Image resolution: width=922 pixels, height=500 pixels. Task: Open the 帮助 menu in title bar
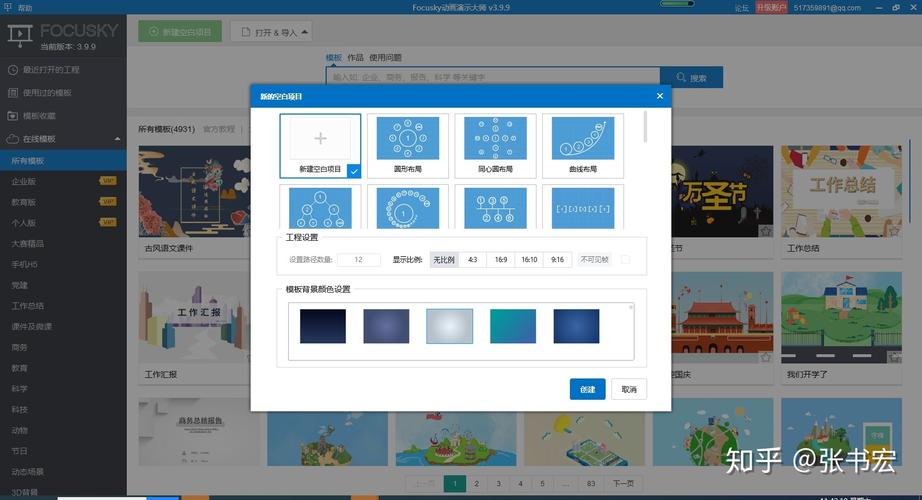(25, 8)
